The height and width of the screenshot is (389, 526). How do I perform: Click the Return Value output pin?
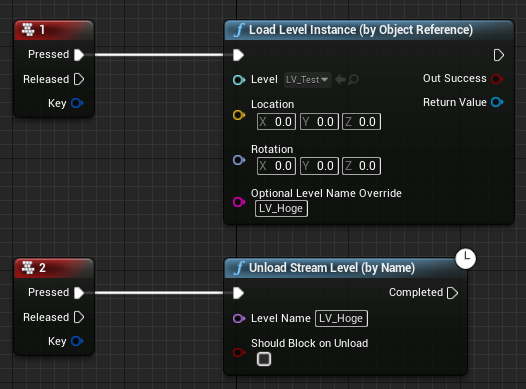point(497,102)
